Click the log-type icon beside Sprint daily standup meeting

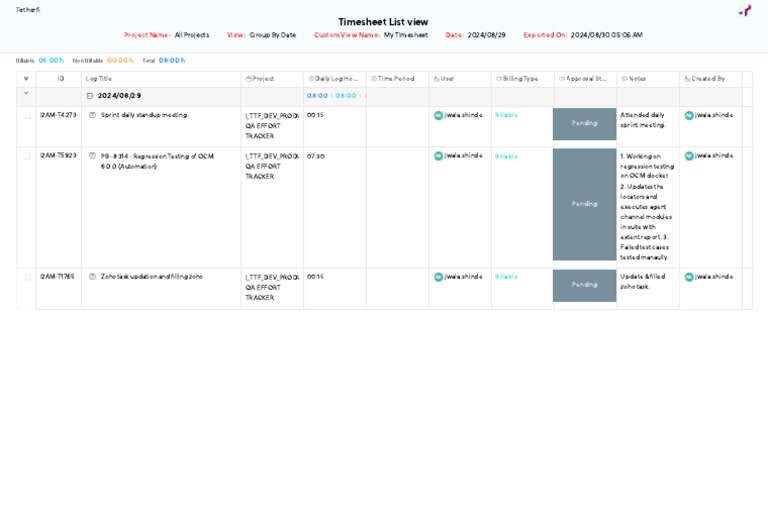tap(92, 115)
